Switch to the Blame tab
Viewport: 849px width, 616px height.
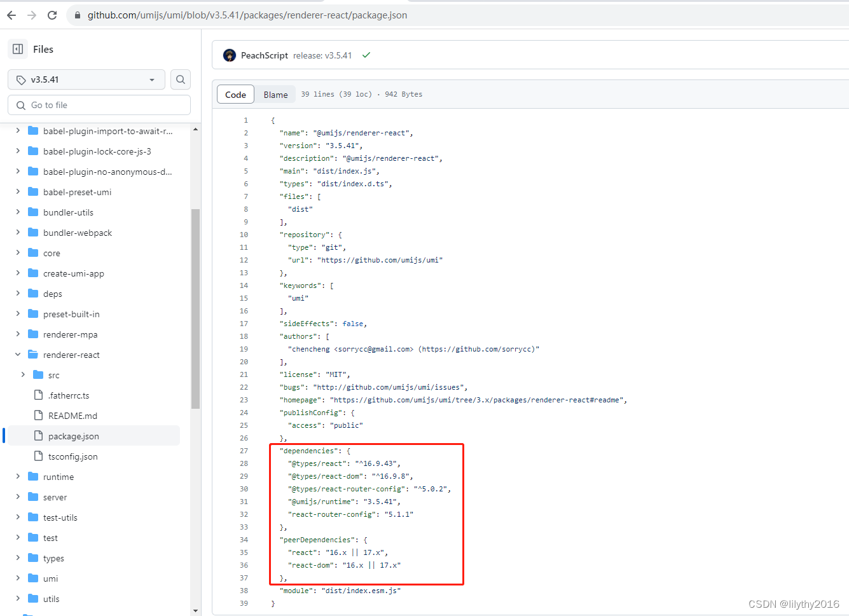pos(275,94)
